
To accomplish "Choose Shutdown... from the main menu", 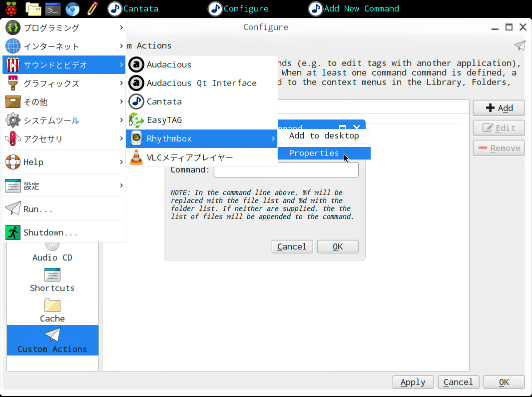I will coord(64,232).
